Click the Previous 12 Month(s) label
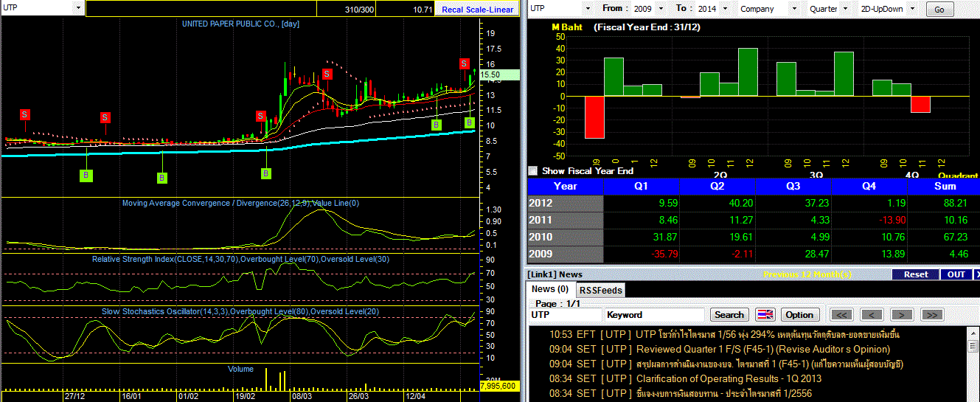 click(x=807, y=274)
